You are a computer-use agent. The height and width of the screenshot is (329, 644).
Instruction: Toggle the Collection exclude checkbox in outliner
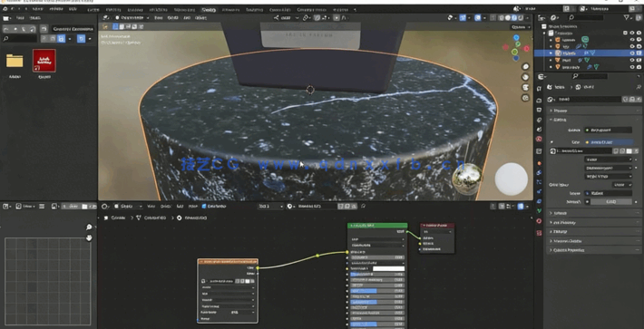pos(626,33)
